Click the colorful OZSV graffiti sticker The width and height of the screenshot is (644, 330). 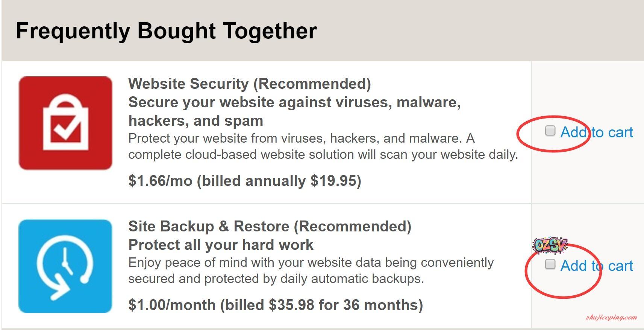(550, 245)
